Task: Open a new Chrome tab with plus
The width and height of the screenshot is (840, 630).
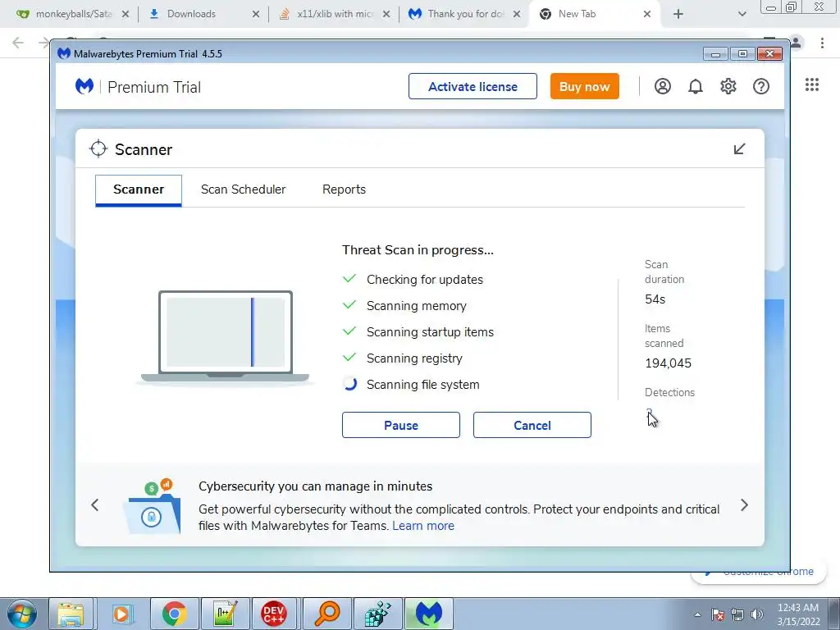Action: 678,15
